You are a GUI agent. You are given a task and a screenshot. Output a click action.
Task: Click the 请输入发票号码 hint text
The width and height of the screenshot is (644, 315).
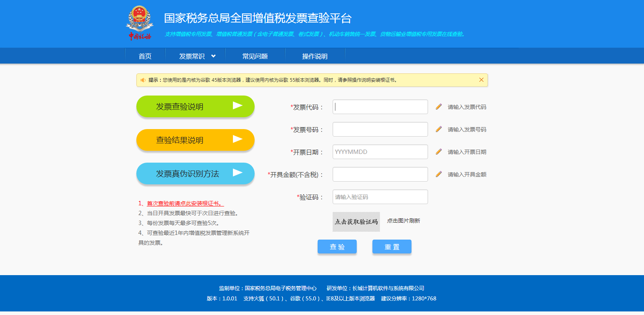tap(467, 129)
